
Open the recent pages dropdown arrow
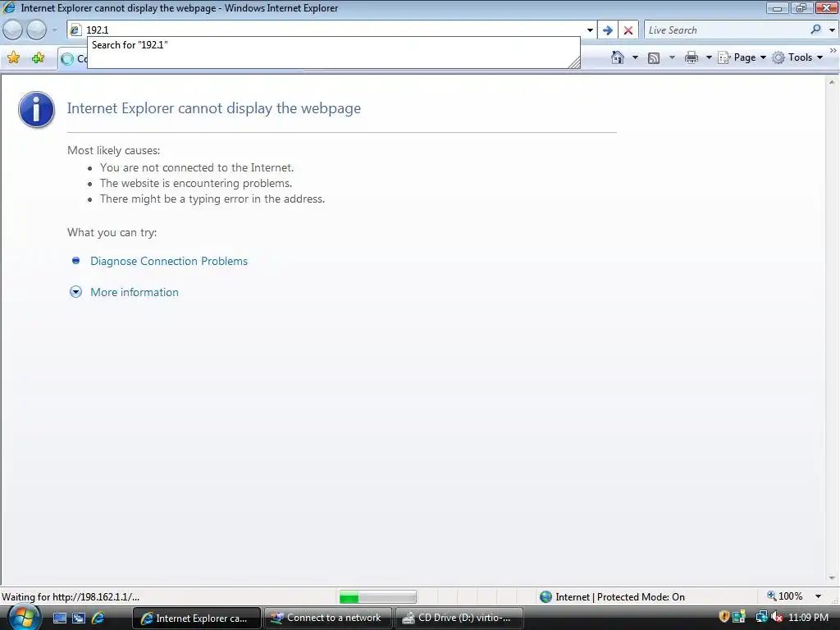pyautogui.click(x=54, y=30)
